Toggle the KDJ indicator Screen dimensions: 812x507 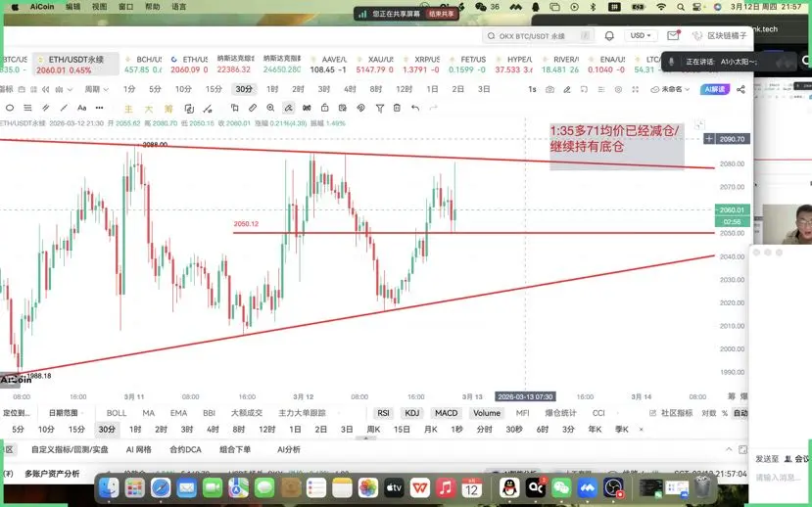[411, 413]
